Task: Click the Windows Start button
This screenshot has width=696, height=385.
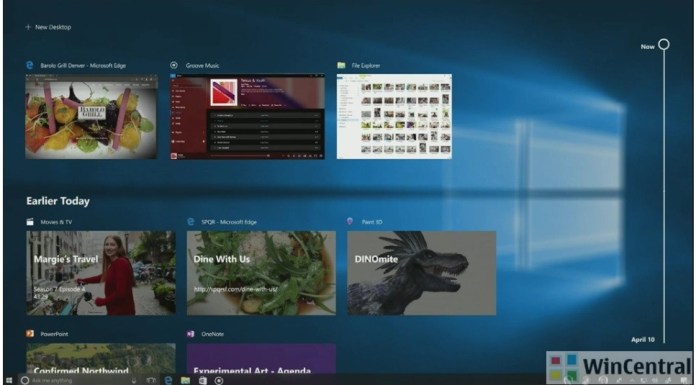Action: click(x=9, y=381)
